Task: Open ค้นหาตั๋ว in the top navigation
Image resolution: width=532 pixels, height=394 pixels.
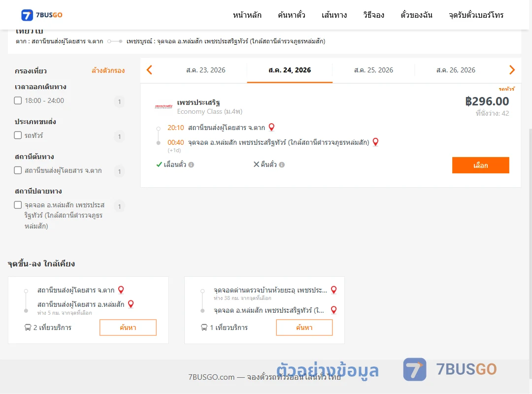Action: (x=292, y=15)
